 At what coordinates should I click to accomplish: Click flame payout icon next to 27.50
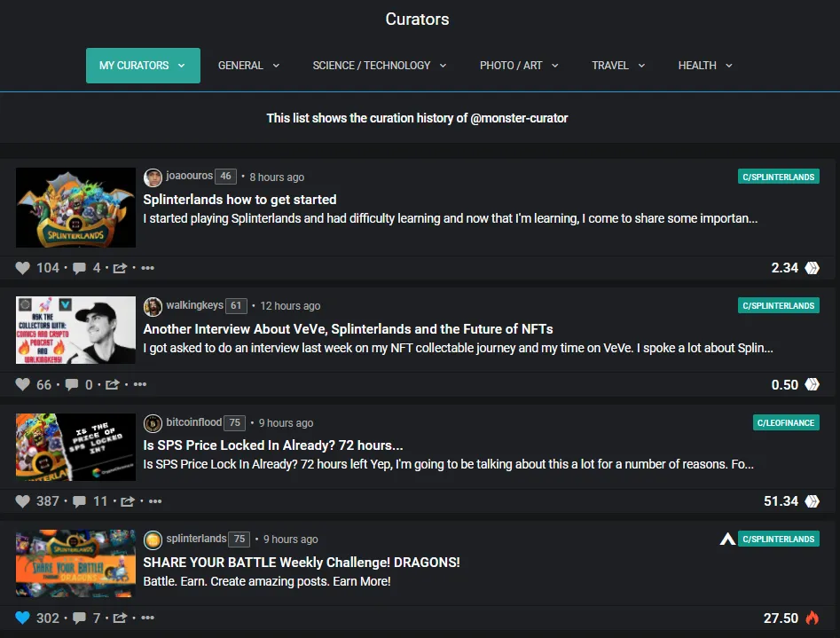pyautogui.click(x=813, y=618)
